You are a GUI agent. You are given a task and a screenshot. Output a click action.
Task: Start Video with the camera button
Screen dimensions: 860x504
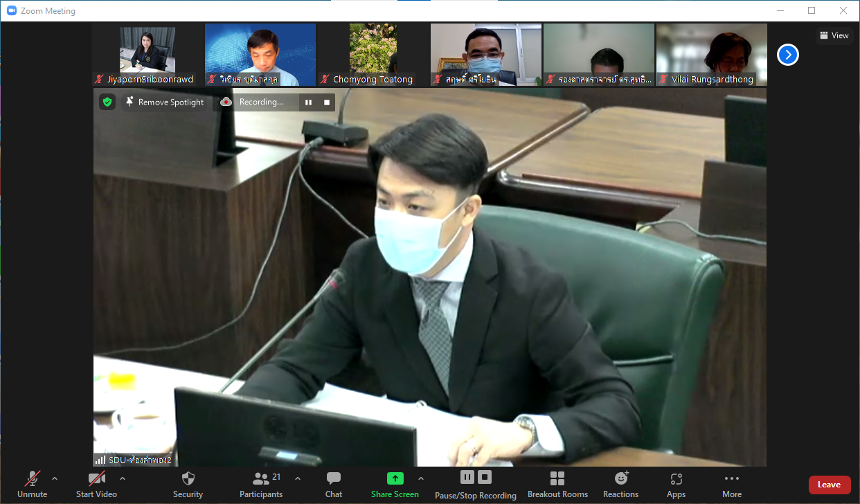(x=96, y=484)
